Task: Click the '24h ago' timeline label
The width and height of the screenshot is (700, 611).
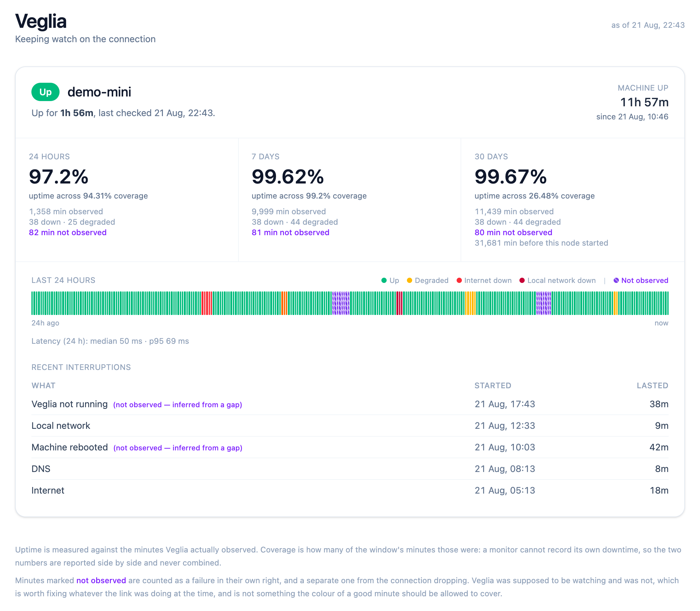Action: (45, 323)
